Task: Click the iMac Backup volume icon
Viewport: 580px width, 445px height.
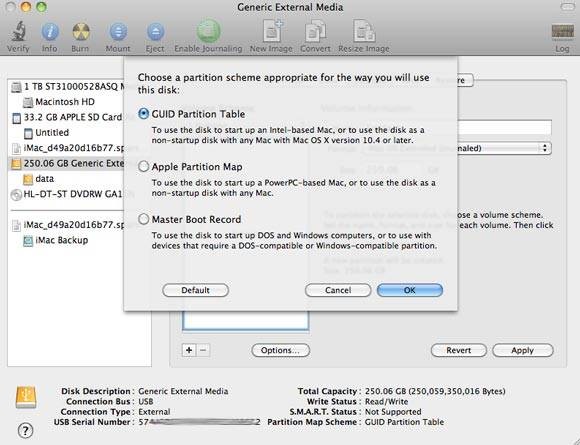Action: pos(28,241)
